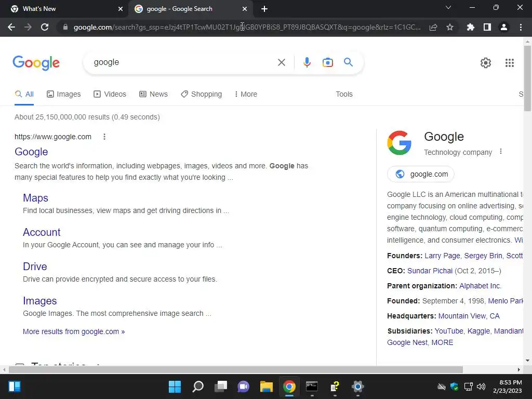Viewport: 532px width, 399px height.
Task: Open the volume control in the system tray
Action: tap(481, 387)
